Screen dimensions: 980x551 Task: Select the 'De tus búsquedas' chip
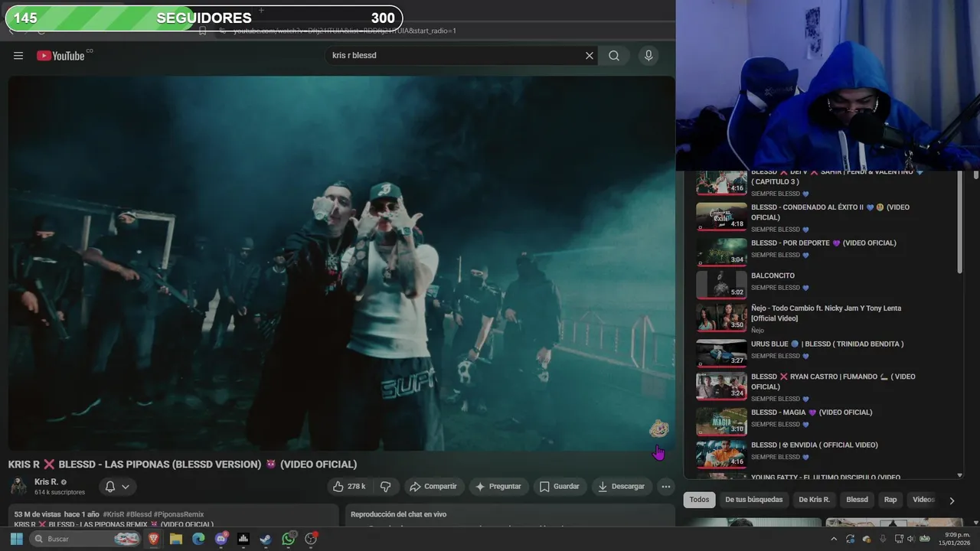click(753, 500)
